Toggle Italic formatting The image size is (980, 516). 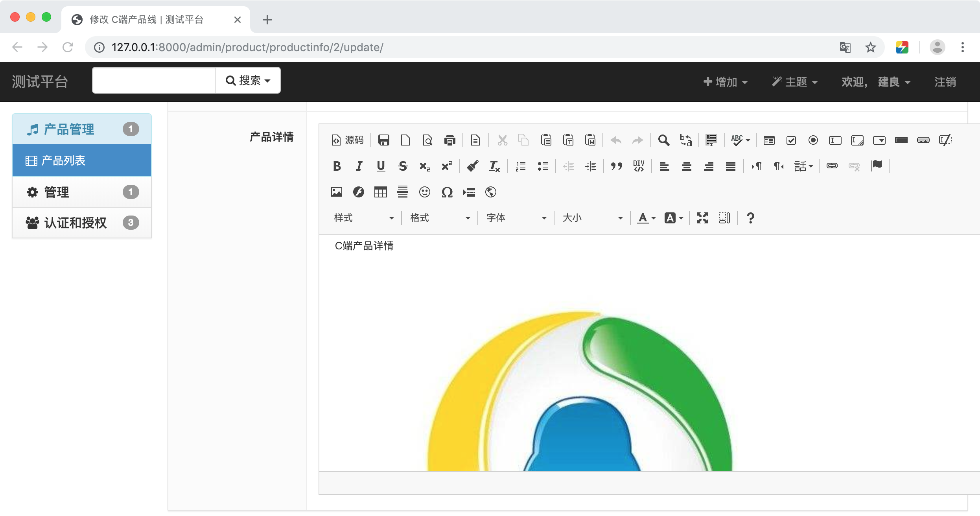tap(359, 166)
